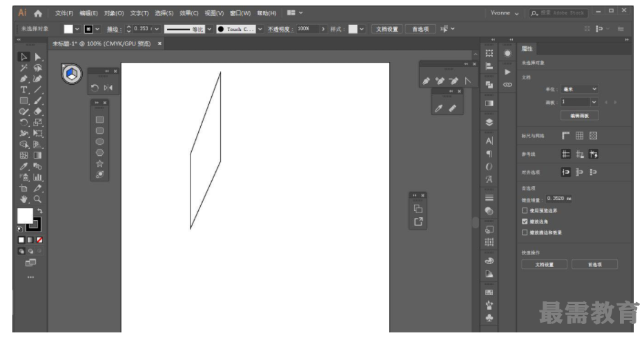Screen dimensions: 644x340
Task: Select the Pen tool in main toolbar
Action: [24, 79]
